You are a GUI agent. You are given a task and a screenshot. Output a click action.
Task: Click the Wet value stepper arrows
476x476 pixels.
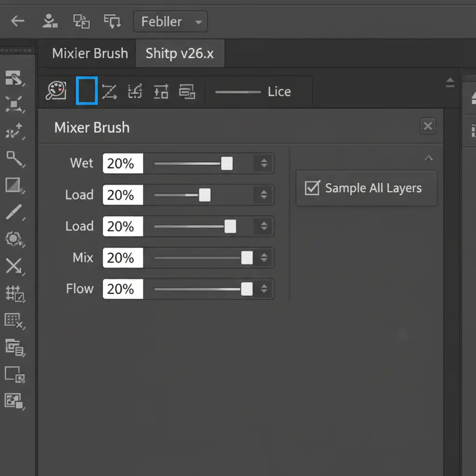tap(264, 164)
